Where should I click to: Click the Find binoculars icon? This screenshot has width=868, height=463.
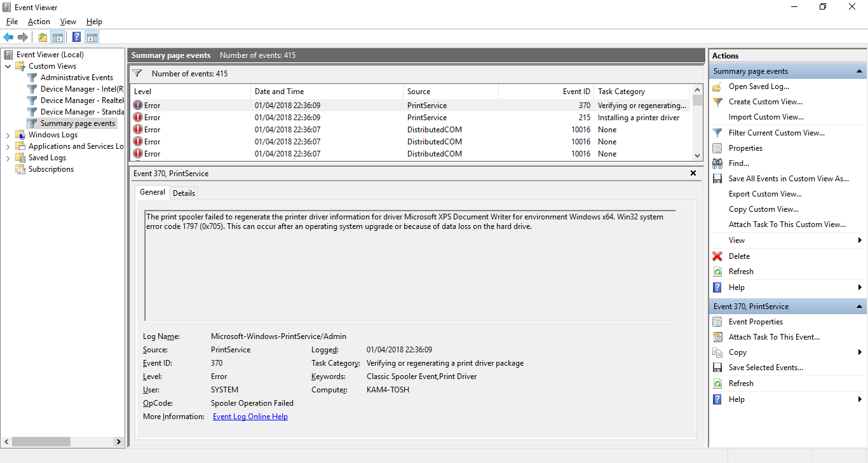[x=717, y=163]
